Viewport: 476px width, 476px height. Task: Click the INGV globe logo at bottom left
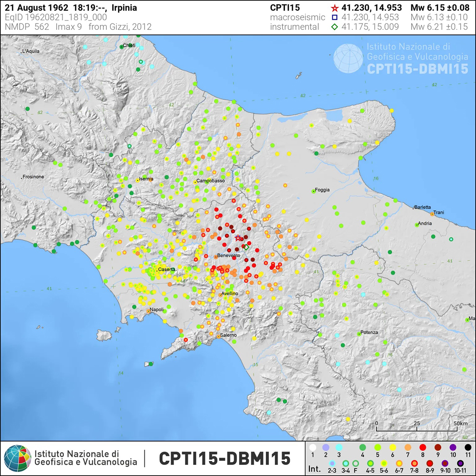17,459
